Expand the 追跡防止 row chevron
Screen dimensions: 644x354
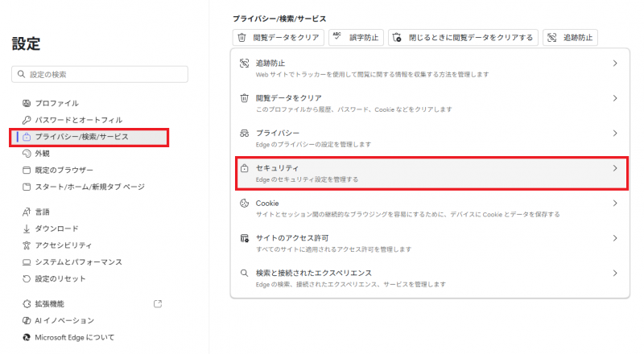[615, 63]
